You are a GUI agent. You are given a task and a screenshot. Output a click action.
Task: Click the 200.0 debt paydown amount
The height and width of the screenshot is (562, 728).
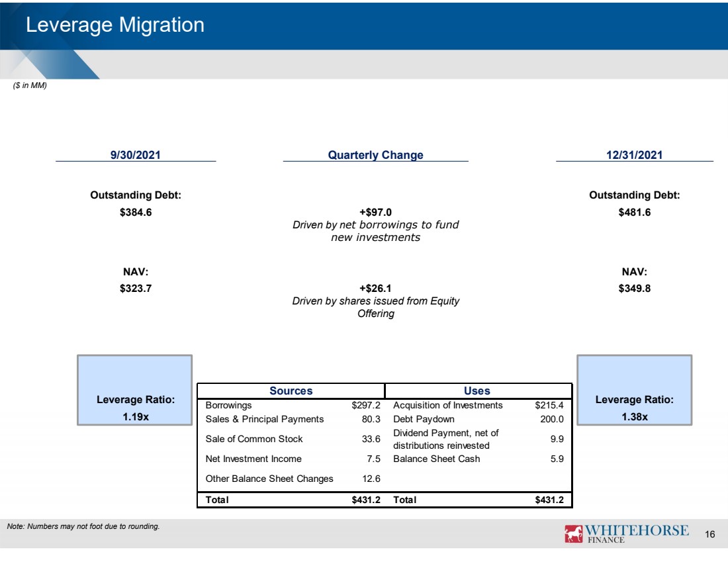point(552,420)
